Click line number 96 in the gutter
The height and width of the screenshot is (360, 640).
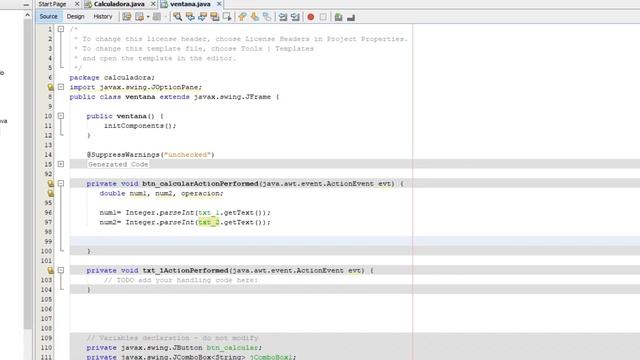pos(48,213)
